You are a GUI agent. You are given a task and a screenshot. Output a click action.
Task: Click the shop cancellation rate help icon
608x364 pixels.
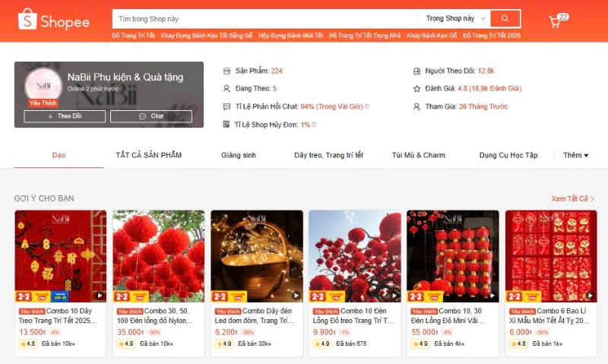tap(314, 125)
